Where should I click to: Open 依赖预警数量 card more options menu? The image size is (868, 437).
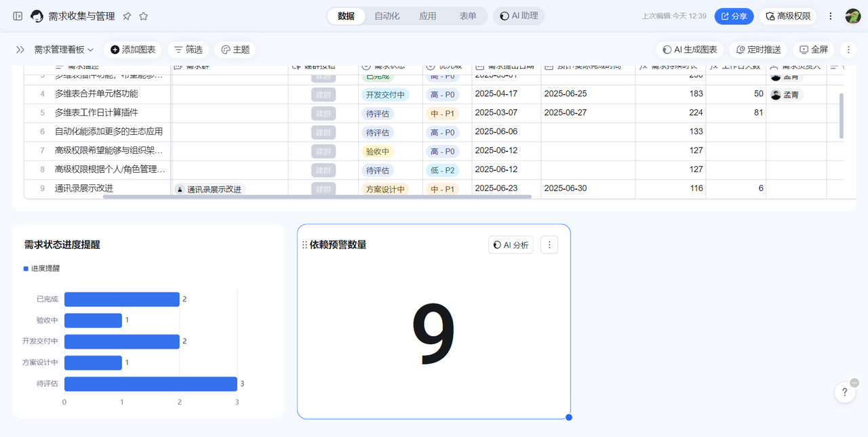tap(549, 245)
